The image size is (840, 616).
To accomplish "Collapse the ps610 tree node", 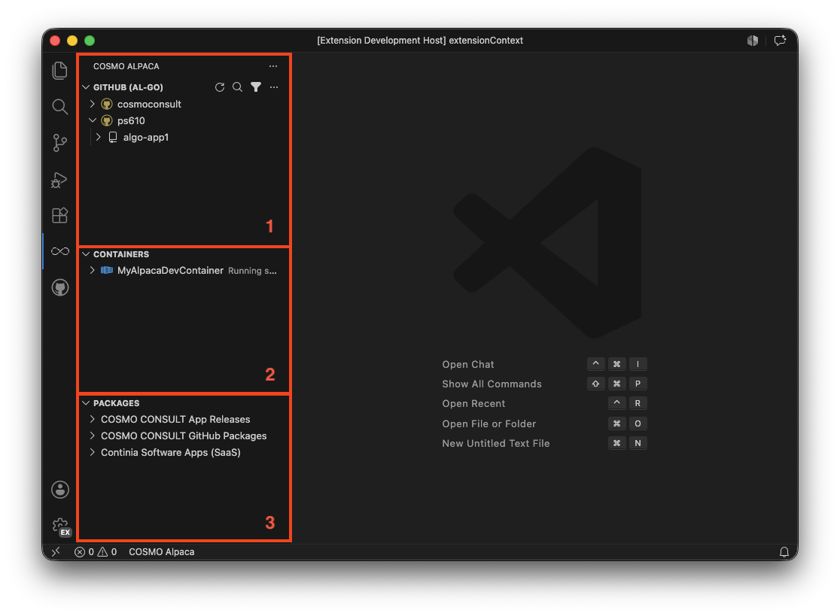I will (x=92, y=120).
